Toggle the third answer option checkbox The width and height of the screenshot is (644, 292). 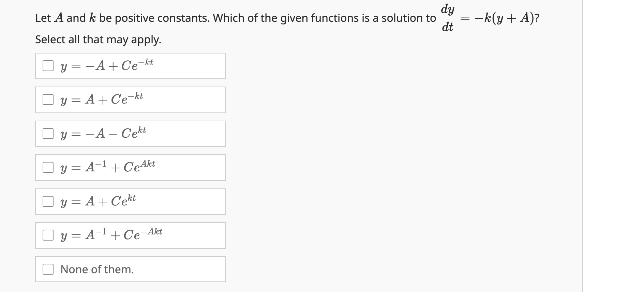tap(48, 134)
